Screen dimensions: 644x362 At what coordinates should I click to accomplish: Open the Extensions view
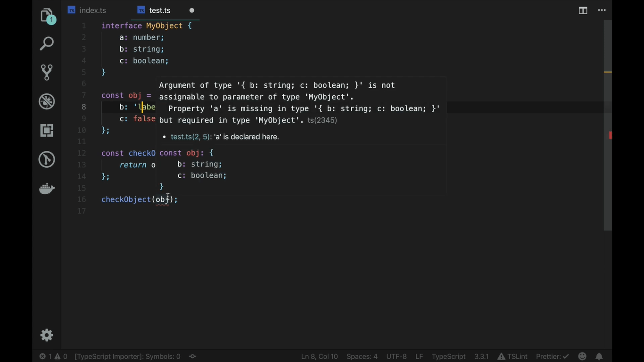click(47, 130)
